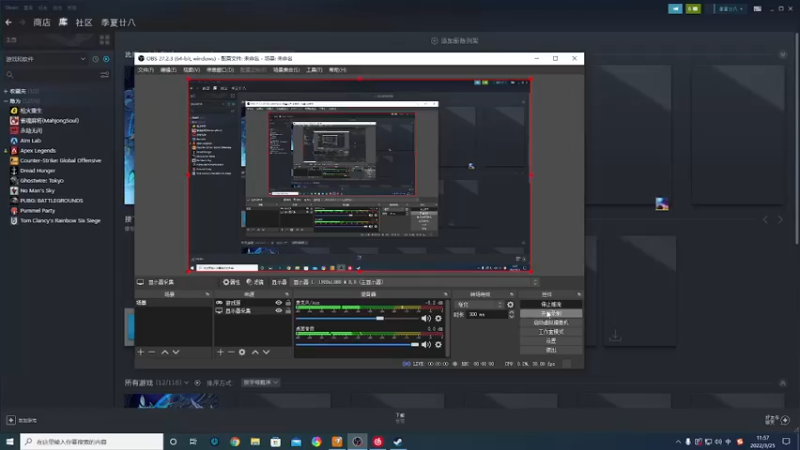Open Chrome from the Windows taskbar
This screenshot has height=450, width=800.
coord(235,441)
